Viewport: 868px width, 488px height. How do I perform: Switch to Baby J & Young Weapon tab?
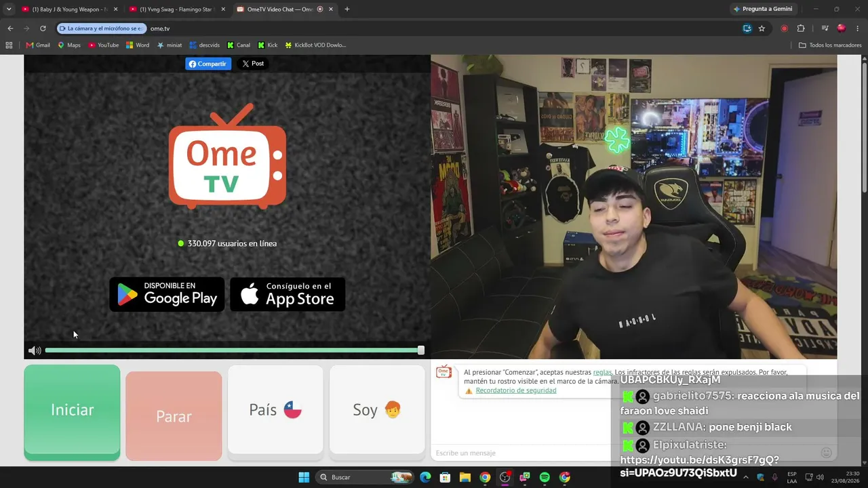(x=69, y=9)
